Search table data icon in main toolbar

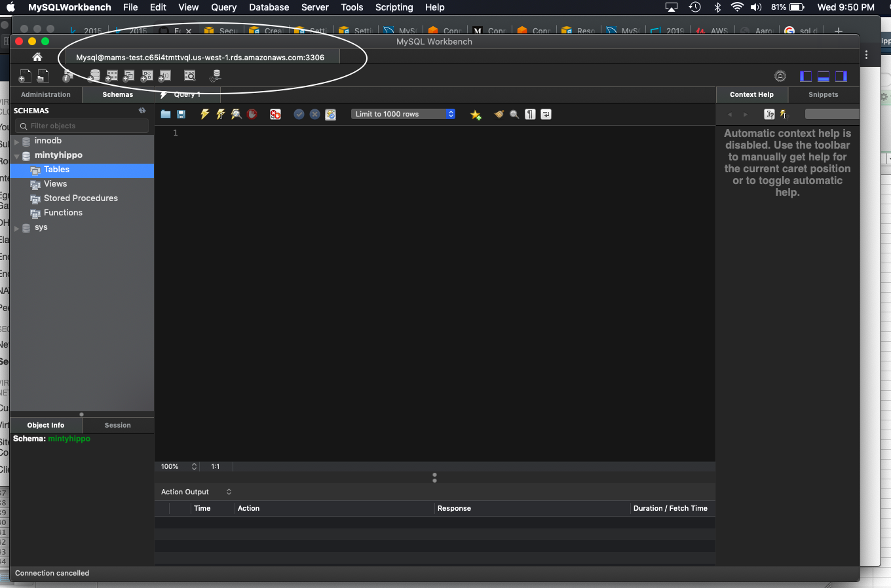pyautogui.click(x=190, y=76)
